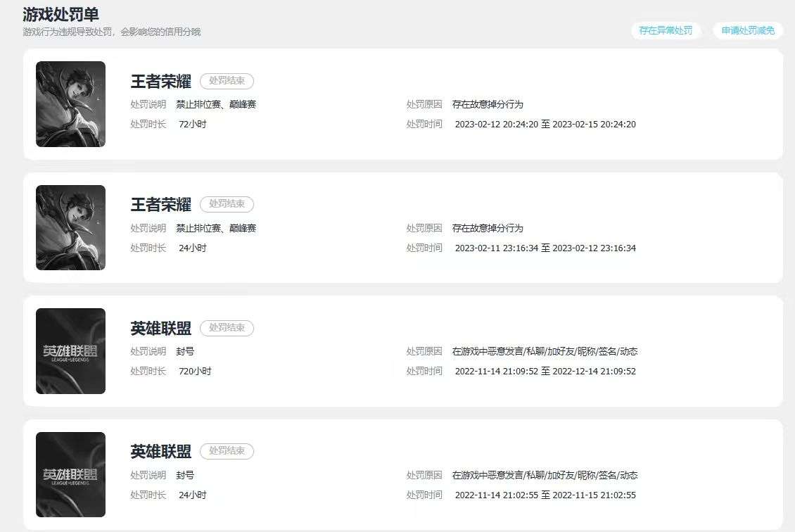Click 封号 on the 2022-11-15 英雄联盟 card
This screenshot has width=795, height=532.
point(185,475)
